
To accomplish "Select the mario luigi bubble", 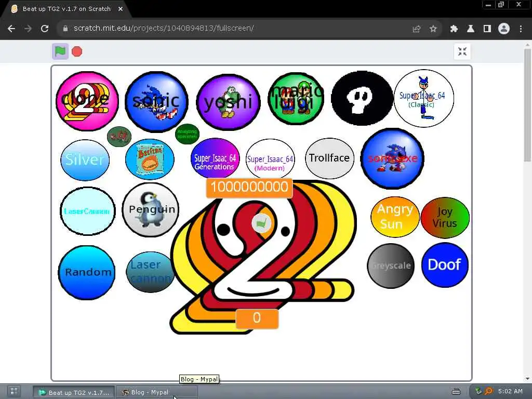I will click(x=296, y=98).
